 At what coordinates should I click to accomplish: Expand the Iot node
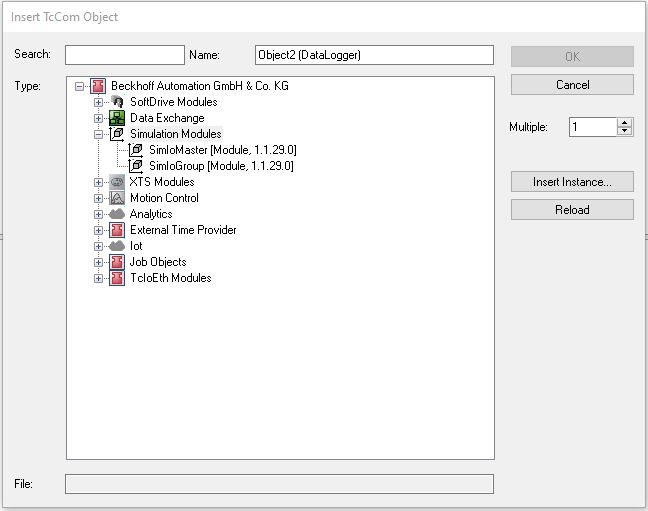98,246
